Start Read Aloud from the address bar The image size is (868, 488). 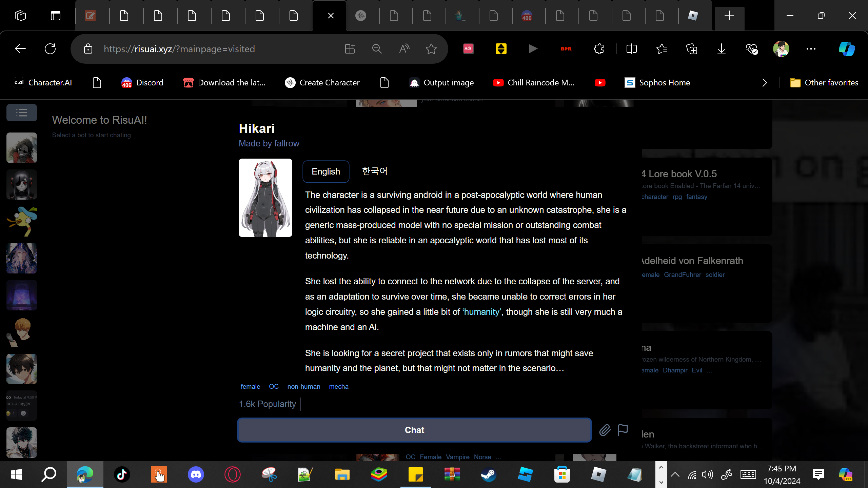click(404, 49)
